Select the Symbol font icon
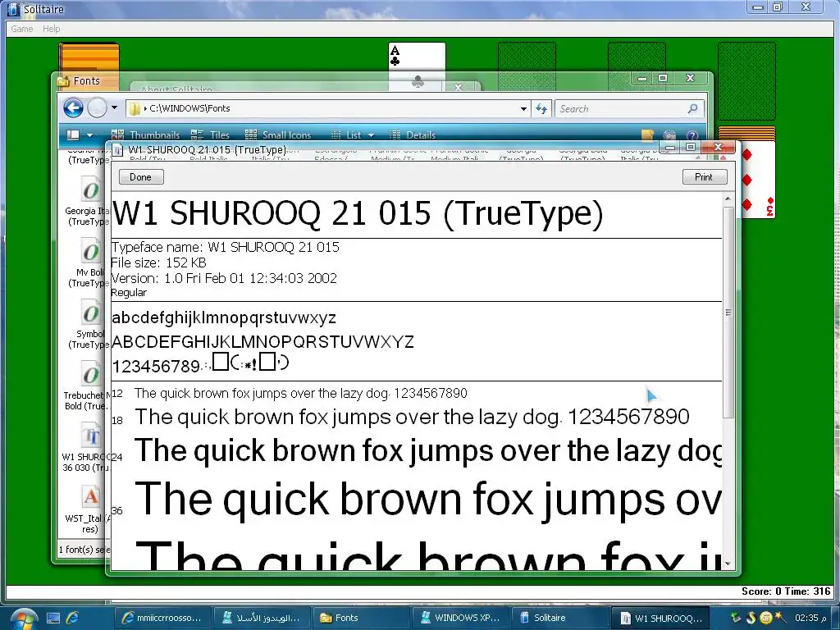The image size is (840, 630). coord(91,313)
